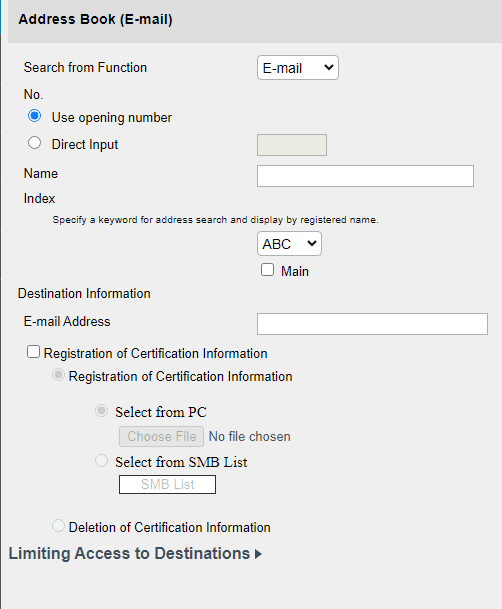Expand Limiting Access to Destinations section

135,553
